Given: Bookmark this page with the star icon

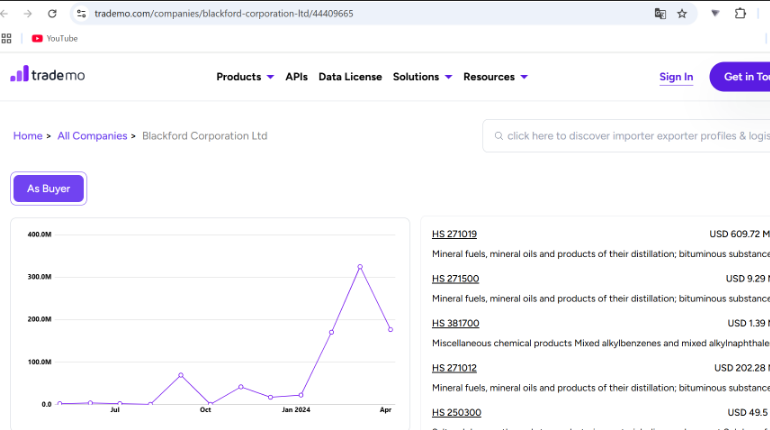Looking at the screenshot, I should [x=682, y=14].
